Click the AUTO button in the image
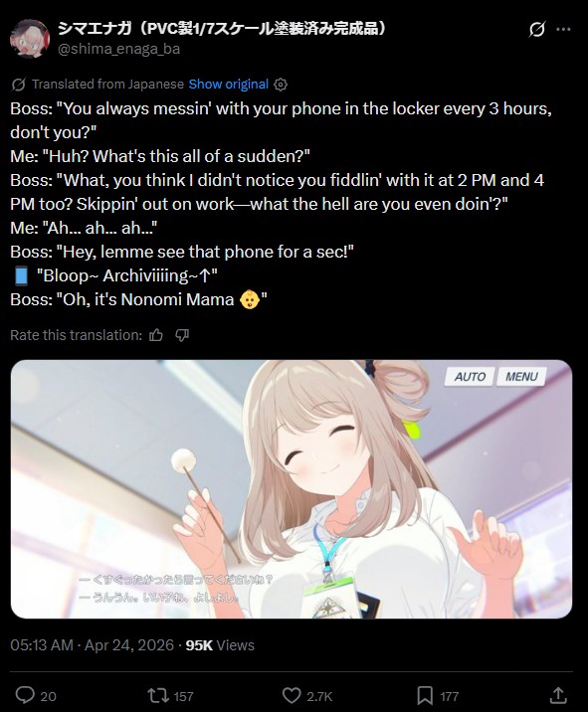This screenshot has width=588, height=712. [470, 377]
